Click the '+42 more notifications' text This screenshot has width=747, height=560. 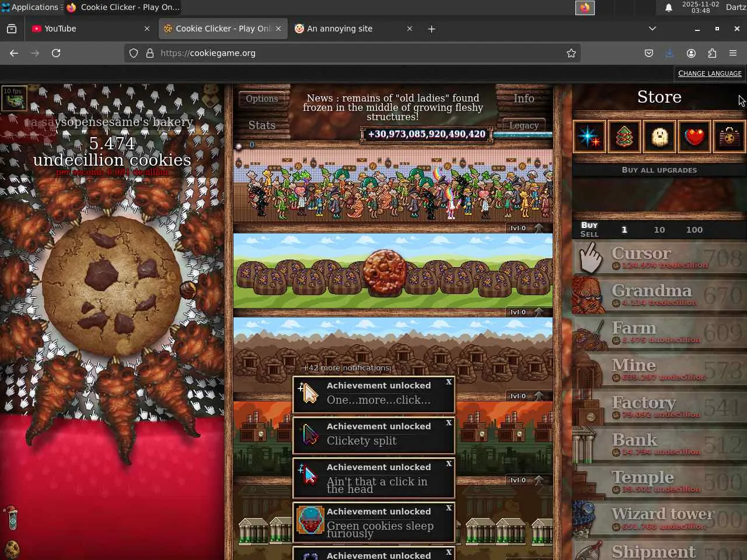(x=347, y=368)
